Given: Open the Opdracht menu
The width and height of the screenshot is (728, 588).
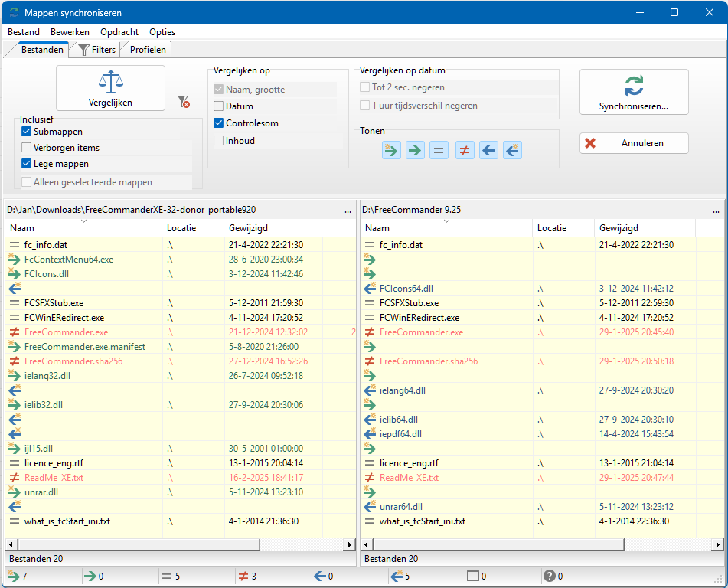Looking at the screenshot, I should tap(119, 32).
